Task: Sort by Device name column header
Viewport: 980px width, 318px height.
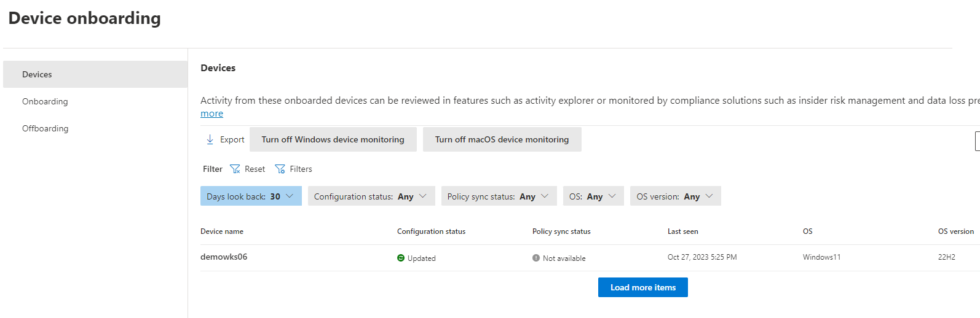Action: [x=222, y=231]
